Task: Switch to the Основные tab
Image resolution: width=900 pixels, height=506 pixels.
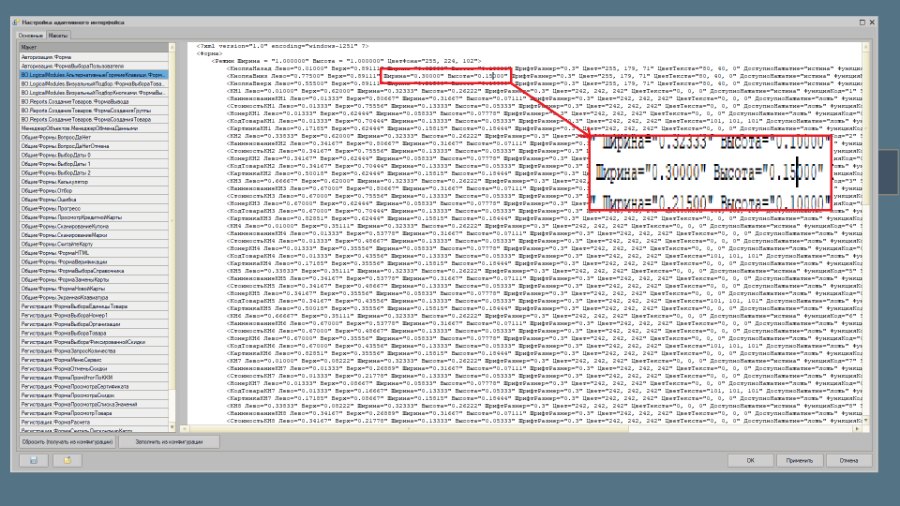Action: click(x=31, y=36)
